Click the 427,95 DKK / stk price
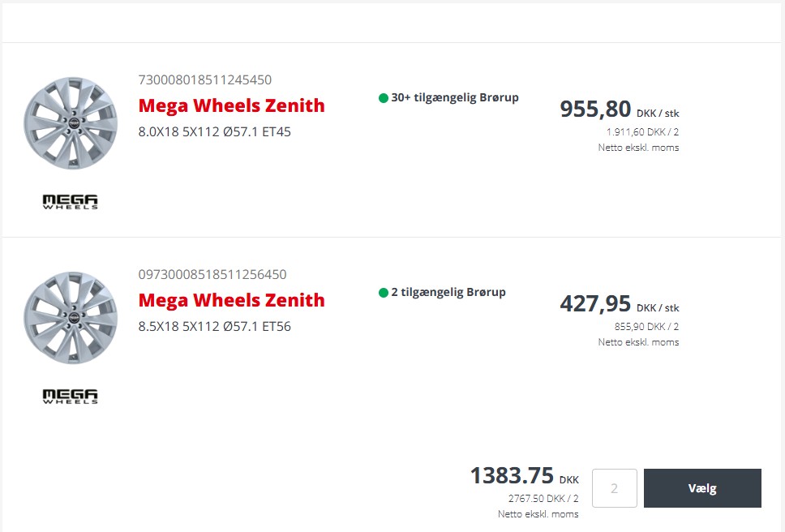 620,304
